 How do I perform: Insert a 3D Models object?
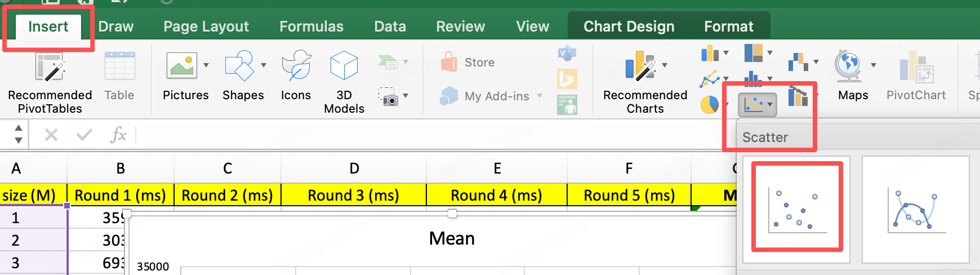point(344,82)
